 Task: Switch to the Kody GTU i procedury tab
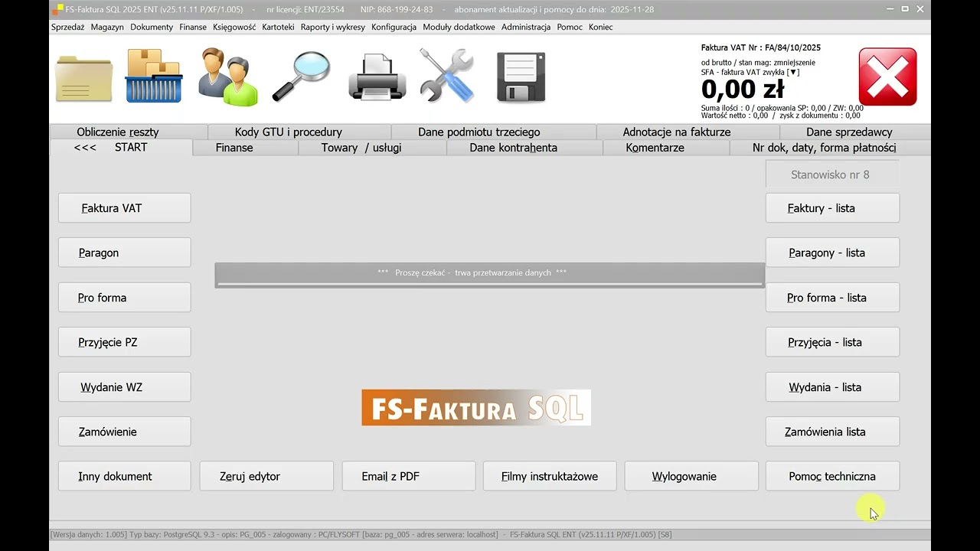coord(299,132)
